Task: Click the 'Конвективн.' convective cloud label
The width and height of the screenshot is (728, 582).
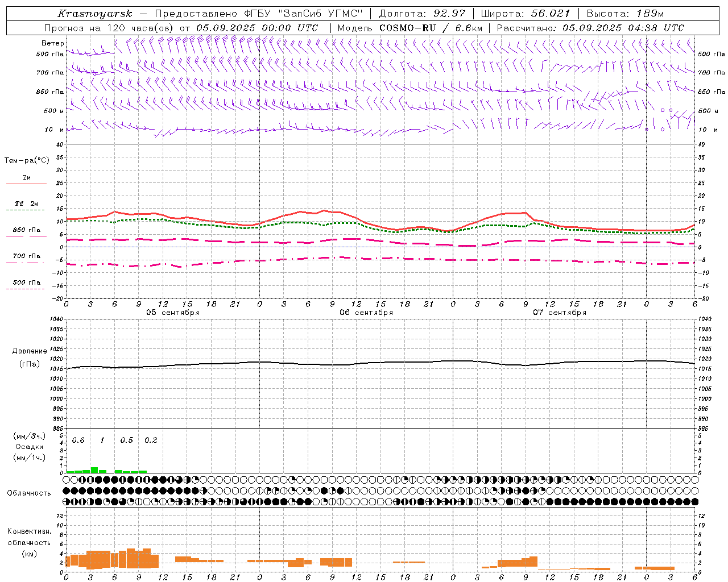Action: point(29,531)
